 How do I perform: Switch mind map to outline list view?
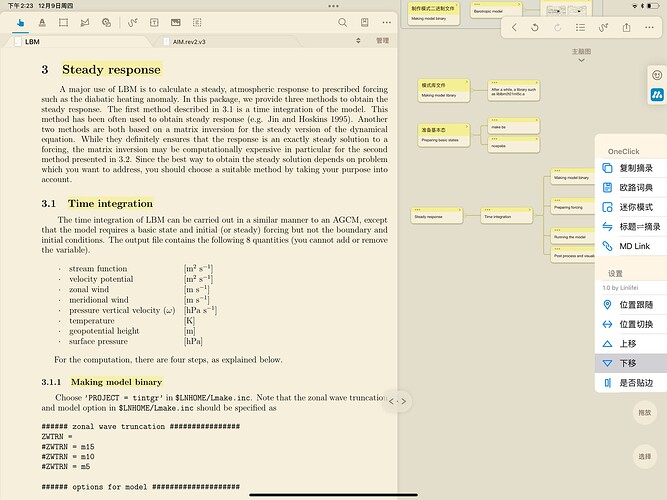tap(580, 28)
